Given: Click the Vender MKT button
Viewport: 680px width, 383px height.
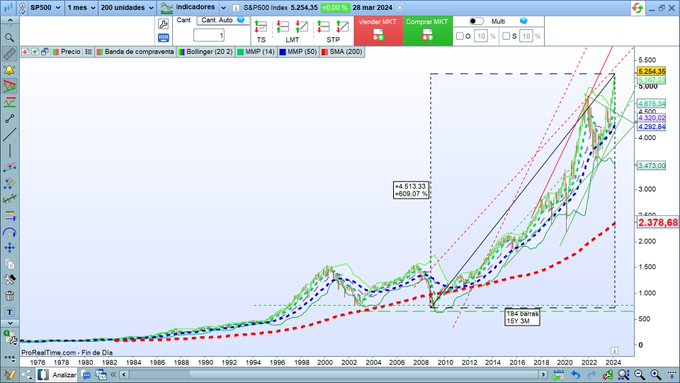Looking at the screenshot, I should 379,31.
